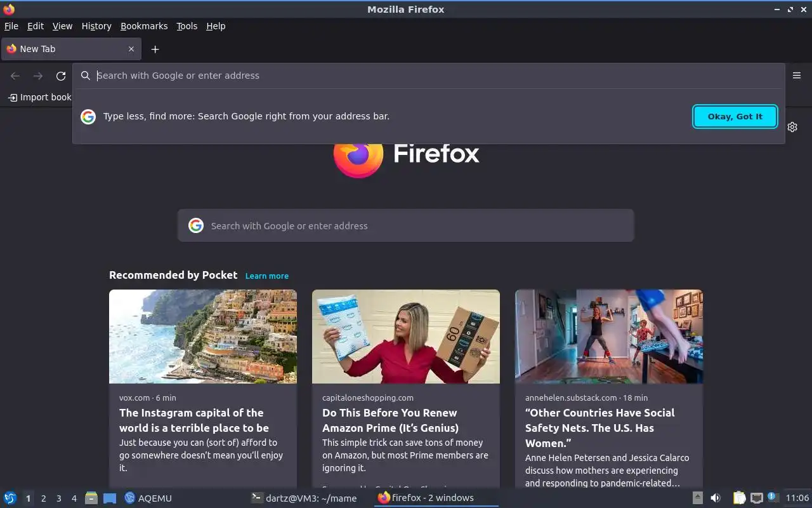This screenshot has width=812, height=508.
Task: Open new tab page settings gear
Action: click(x=792, y=127)
